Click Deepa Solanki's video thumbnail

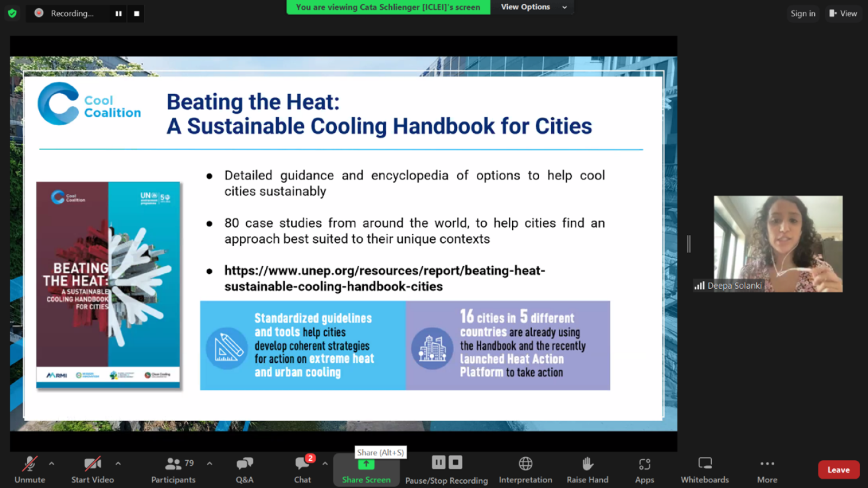pos(778,244)
